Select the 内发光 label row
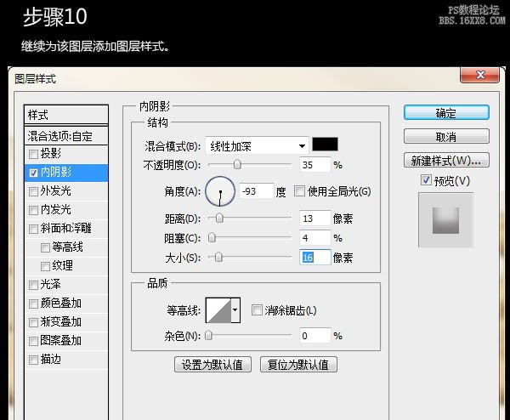This screenshot has width=510, height=420. point(66,210)
